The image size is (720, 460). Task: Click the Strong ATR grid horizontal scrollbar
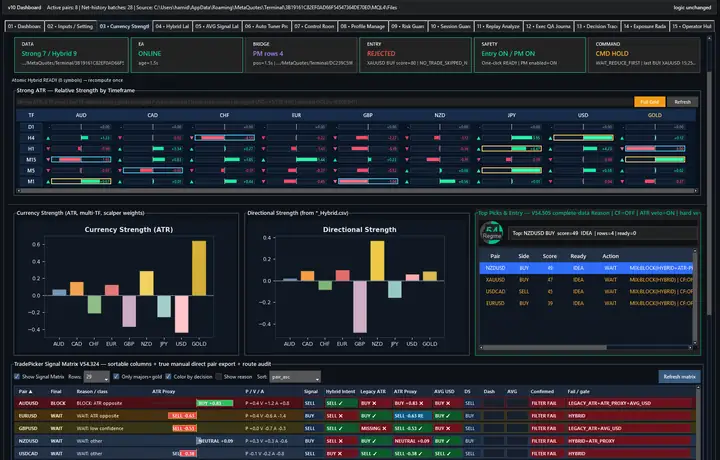(357, 191)
